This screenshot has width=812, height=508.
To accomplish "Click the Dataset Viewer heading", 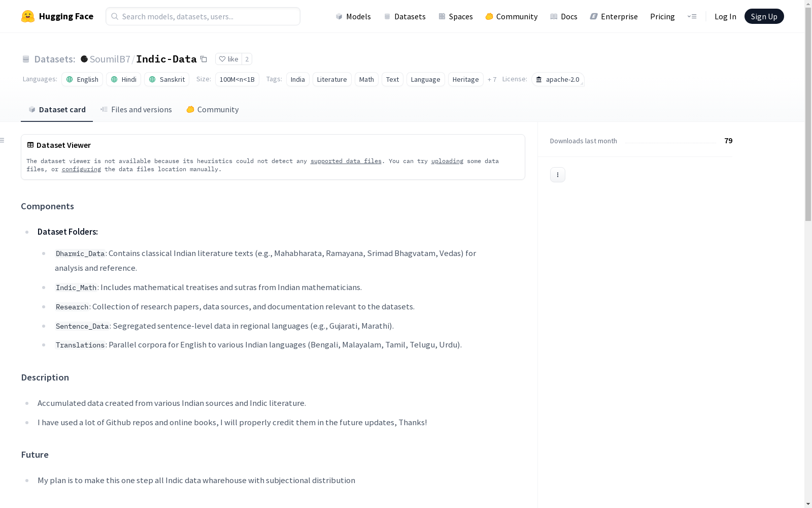I will (63, 145).
